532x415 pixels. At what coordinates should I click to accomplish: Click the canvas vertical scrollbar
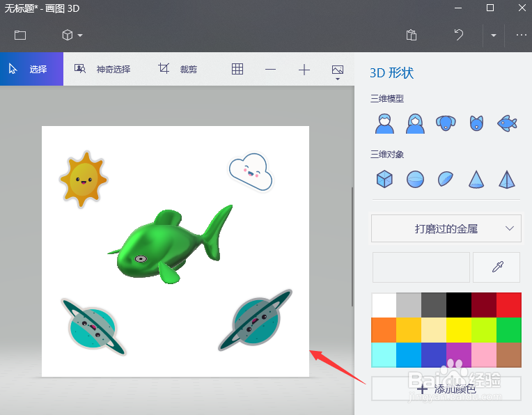(x=352, y=246)
